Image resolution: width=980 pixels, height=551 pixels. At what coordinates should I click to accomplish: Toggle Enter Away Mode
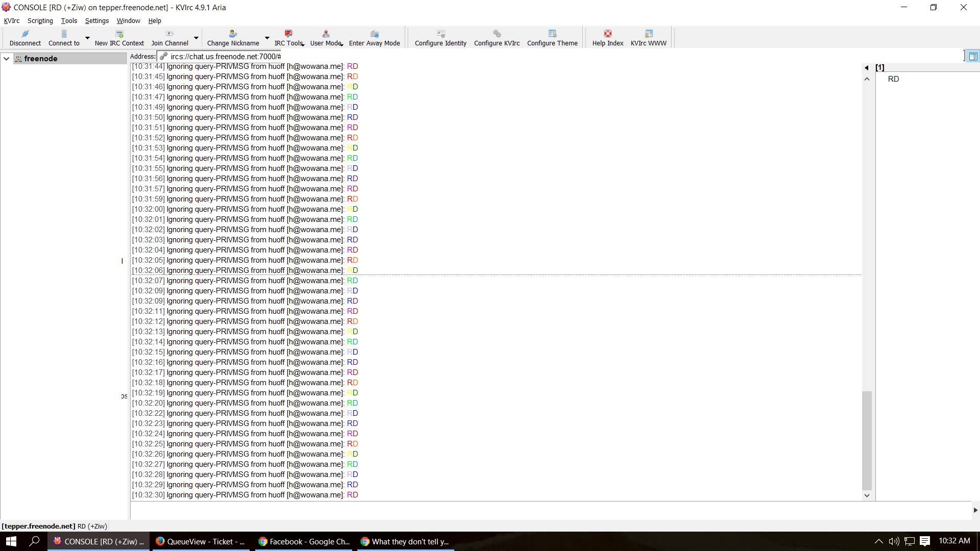pos(374,38)
